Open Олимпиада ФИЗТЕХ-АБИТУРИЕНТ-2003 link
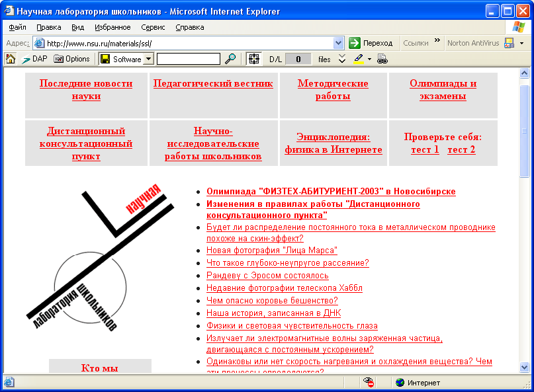 click(x=331, y=191)
